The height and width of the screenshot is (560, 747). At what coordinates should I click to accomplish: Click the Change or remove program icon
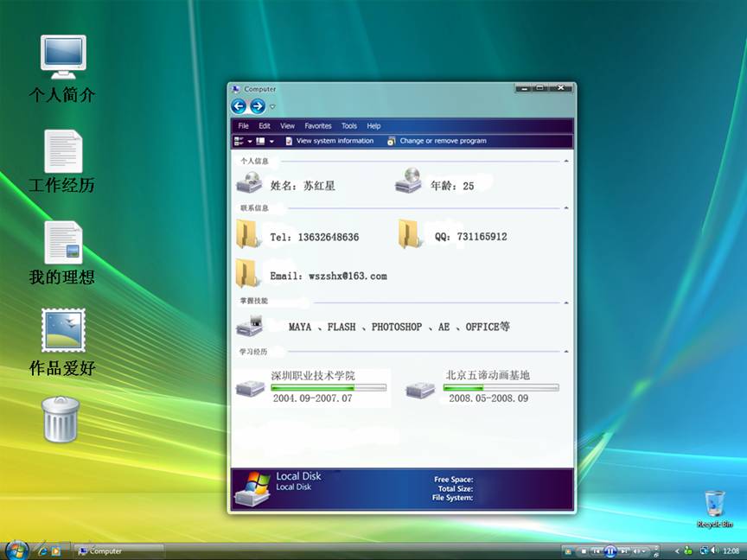[x=391, y=141]
